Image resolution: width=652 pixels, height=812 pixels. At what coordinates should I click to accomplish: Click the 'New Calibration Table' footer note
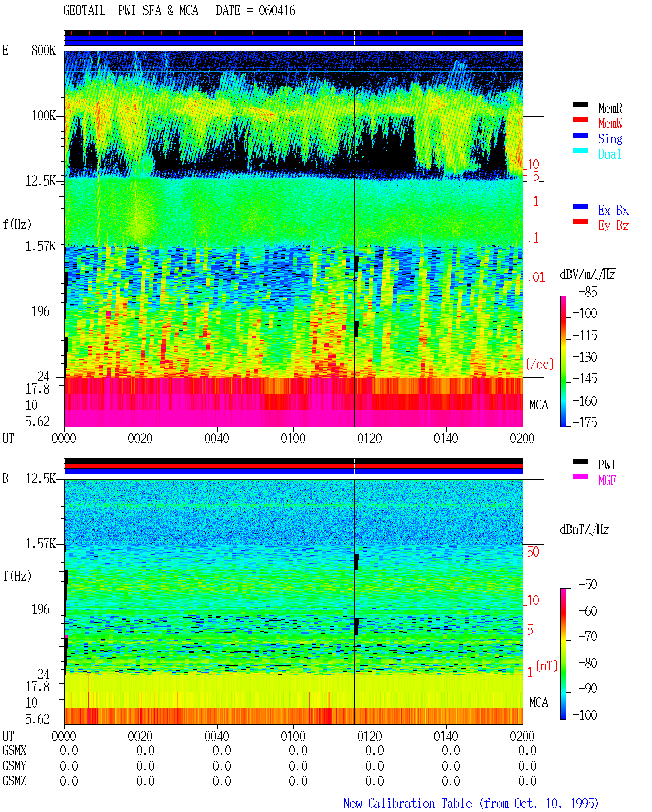pos(471,804)
